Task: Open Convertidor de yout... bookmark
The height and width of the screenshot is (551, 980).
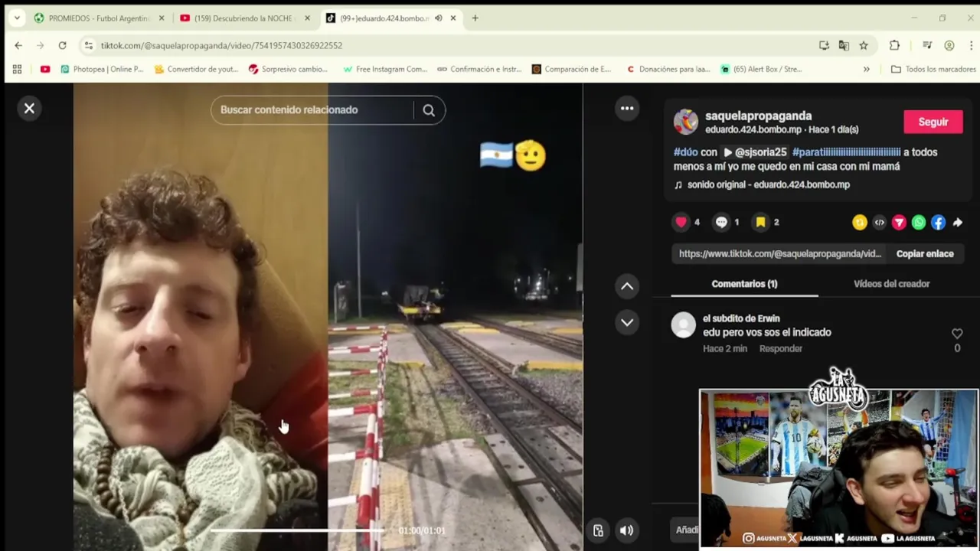Action: 196,69
